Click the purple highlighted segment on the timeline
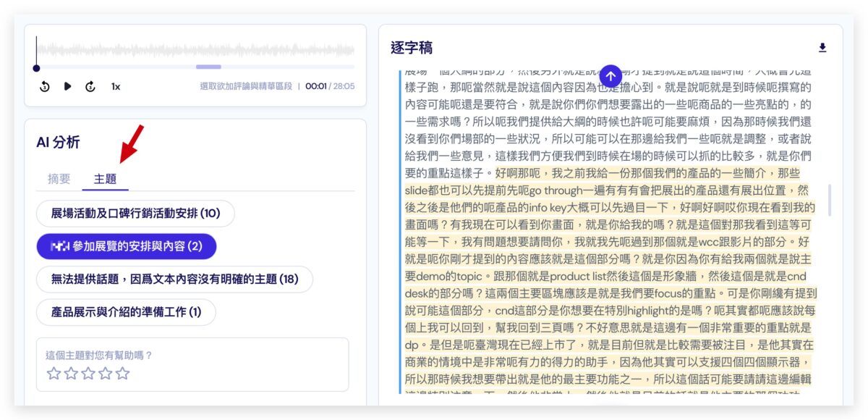This screenshot has width=868, height=420. [208, 67]
